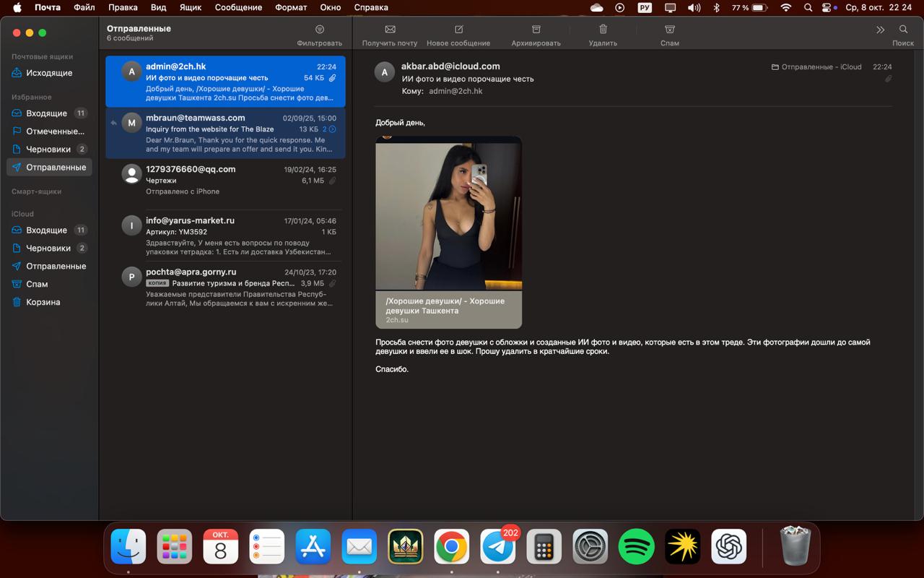Image resolution: width=924 pixels, height=578 pixels.
Task: Compose a new message
Action: 458,30
